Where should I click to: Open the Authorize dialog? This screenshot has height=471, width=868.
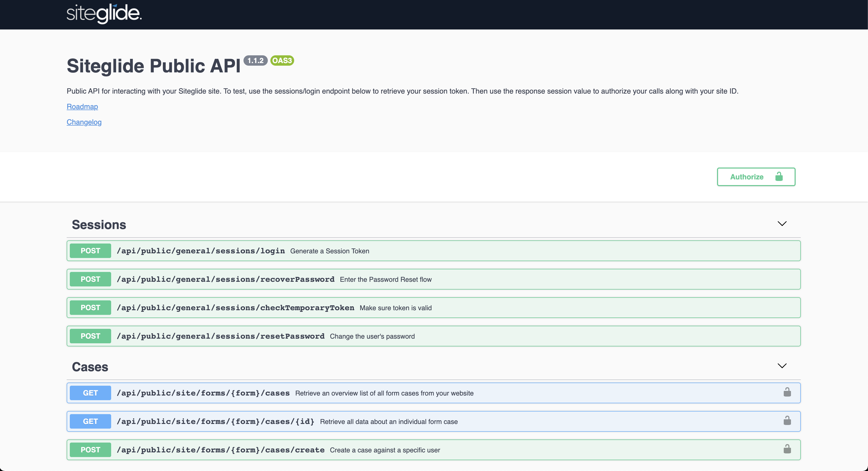pos(756,177)
